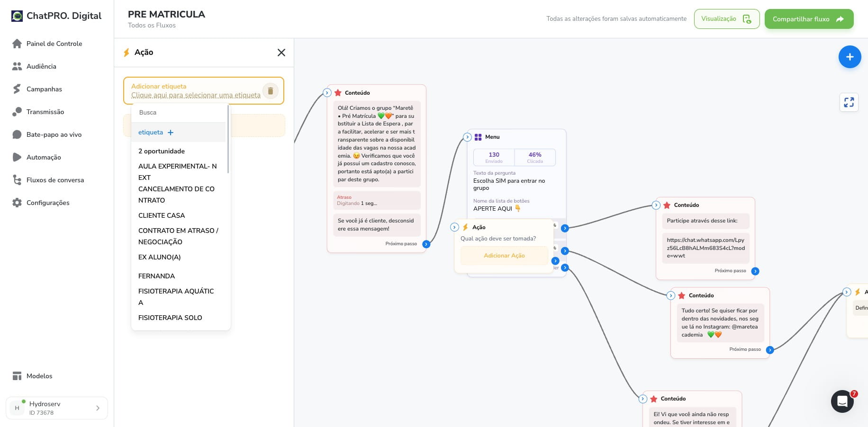The image size is (868, 427).
Task: Navigate to Transmissão
Action: (45, 112)
